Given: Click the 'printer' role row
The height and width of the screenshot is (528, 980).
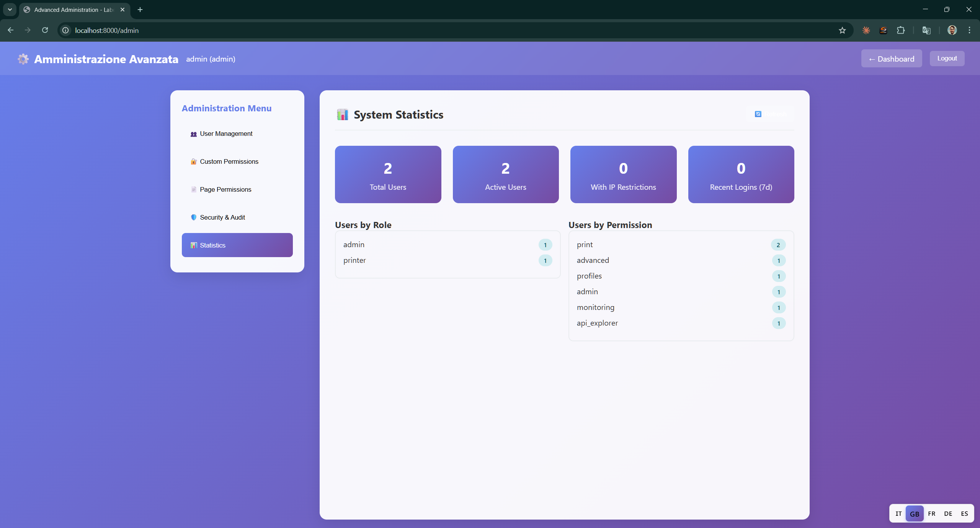Looking at the screenshot, I should click(448, 261).
